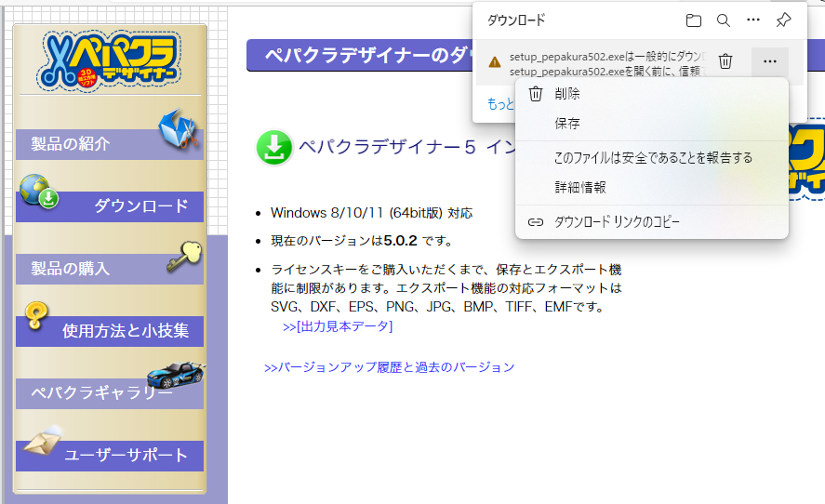This screenshot has height=504, width=825.
Task: Click the blue car gallery icon
Action: (176, 375)
